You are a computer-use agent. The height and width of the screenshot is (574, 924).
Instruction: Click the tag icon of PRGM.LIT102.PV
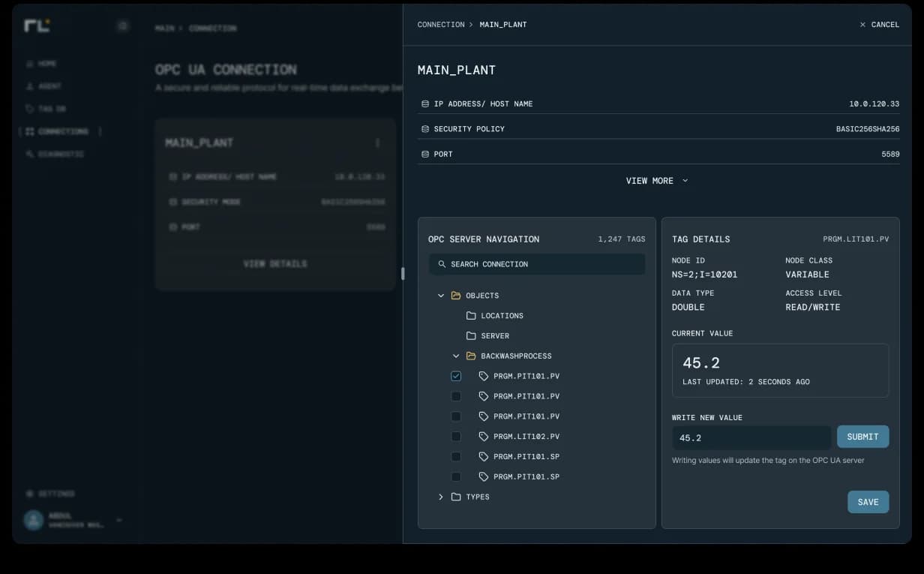point(484,437)
